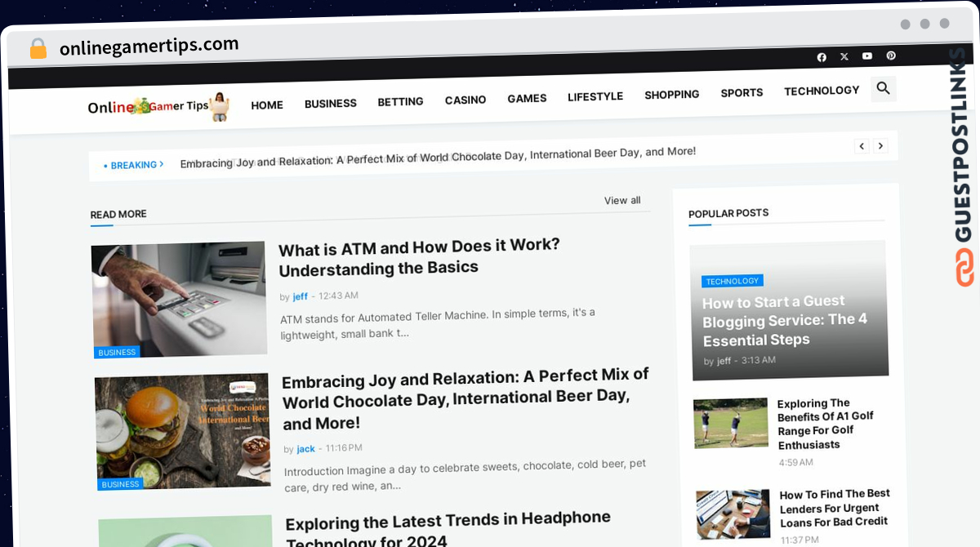Click BUSINESS tag on the ATM thumbnail
The image size is (980, 547).
(117, 353)
